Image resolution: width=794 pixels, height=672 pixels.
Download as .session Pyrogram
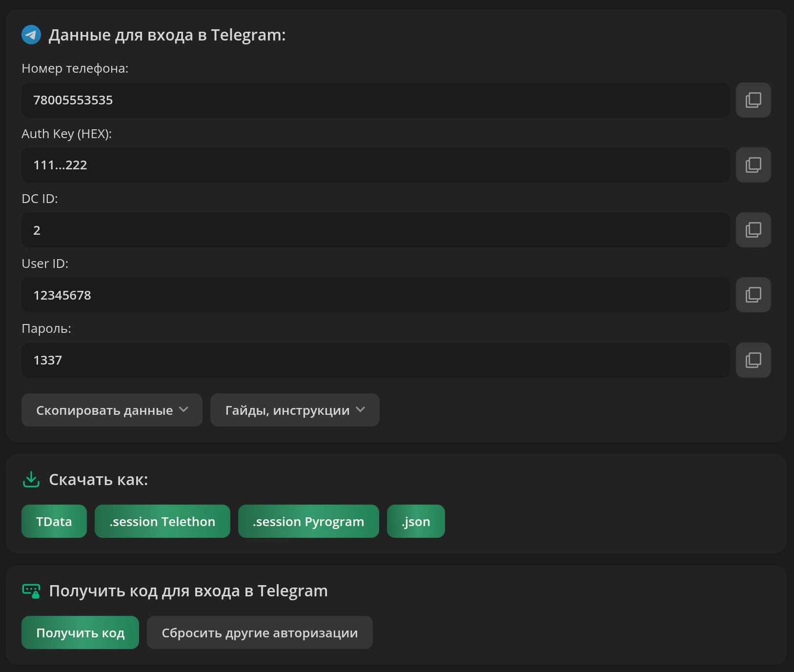pyautogui.click(x=308, y=521)
